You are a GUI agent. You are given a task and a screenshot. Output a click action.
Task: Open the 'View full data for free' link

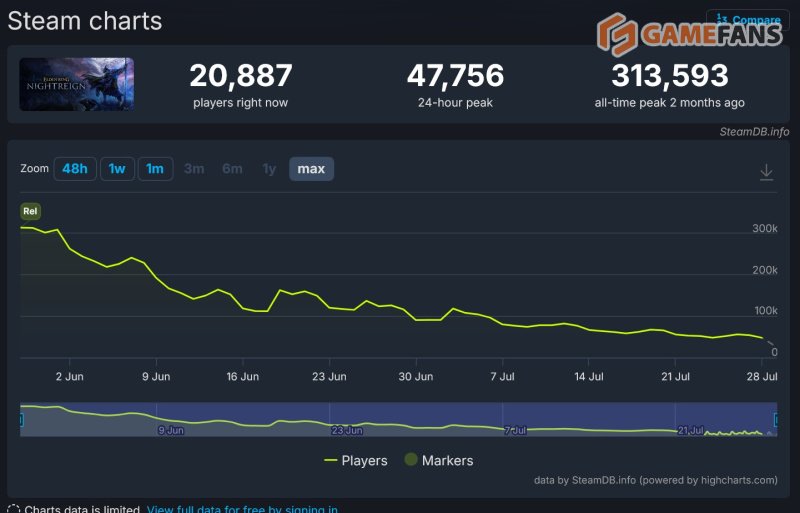[x=242, y=509]
